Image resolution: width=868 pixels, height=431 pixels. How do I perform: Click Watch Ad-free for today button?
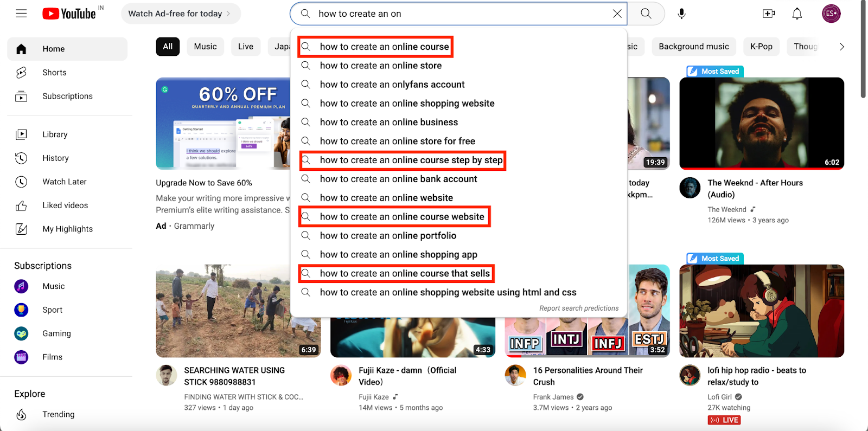pos(180,14)
